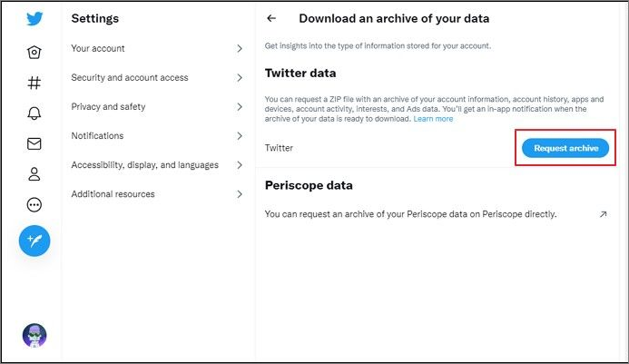Select Accessibility, display, and languages

click(144, 165)
